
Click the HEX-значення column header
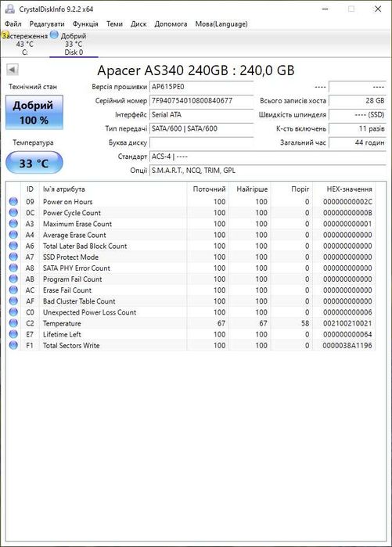(344, 189)
